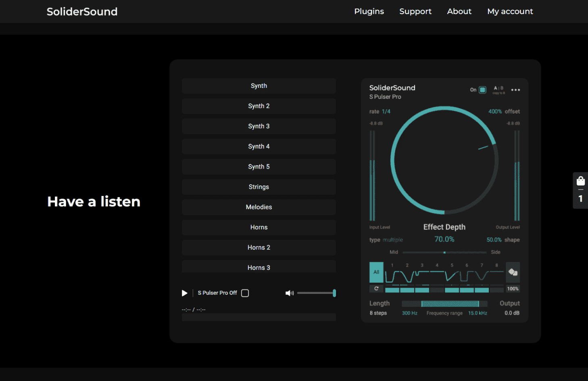Click the loop reset arrow icon

[376, 289]
